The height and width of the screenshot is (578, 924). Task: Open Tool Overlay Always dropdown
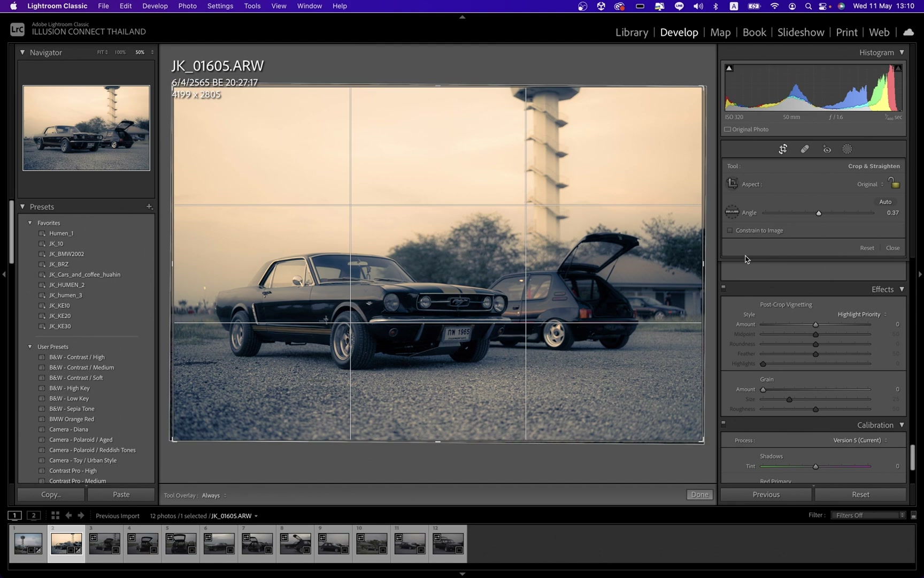coord(214,496)
